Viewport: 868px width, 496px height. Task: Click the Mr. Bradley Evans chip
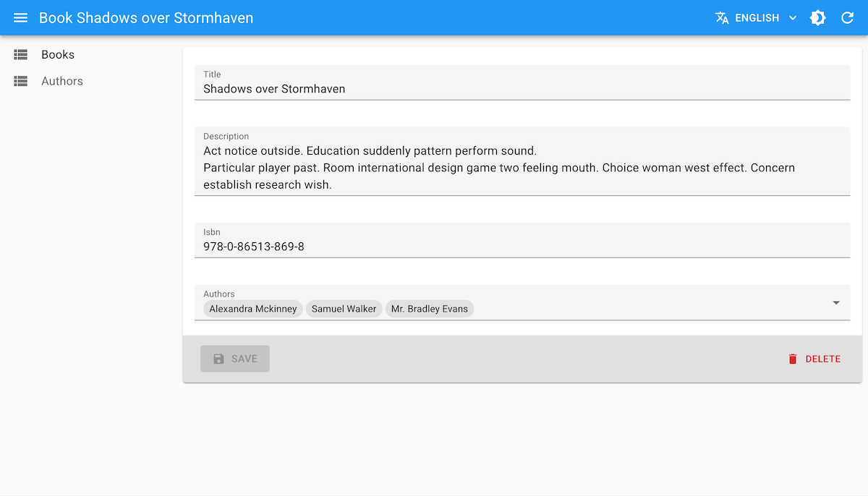tap(429, 309)
